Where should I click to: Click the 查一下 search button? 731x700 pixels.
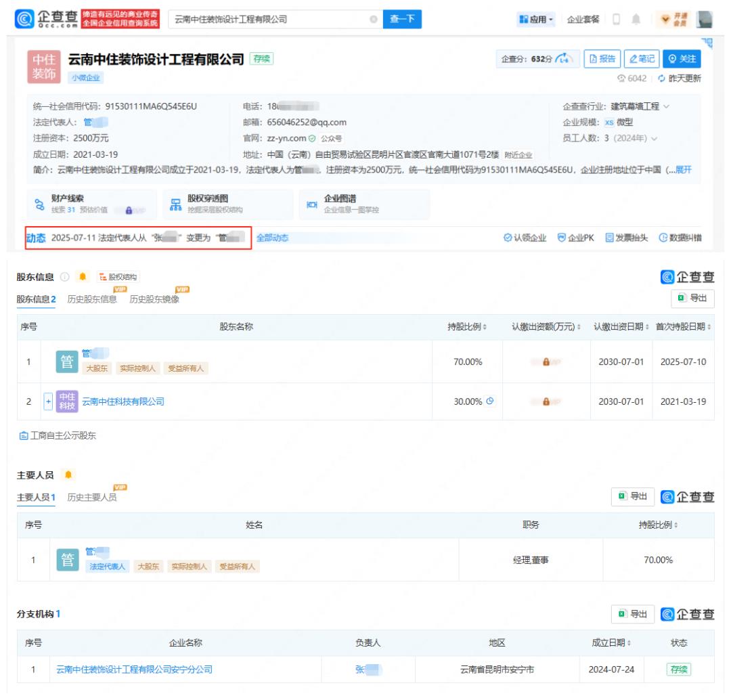pos(402,19)
